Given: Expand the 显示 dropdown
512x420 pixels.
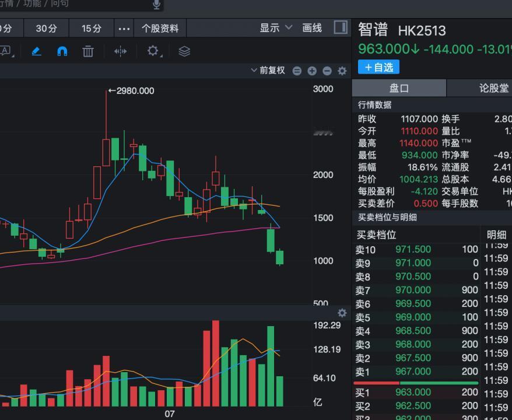Looking at the screenshot, I should coord(276,28).
